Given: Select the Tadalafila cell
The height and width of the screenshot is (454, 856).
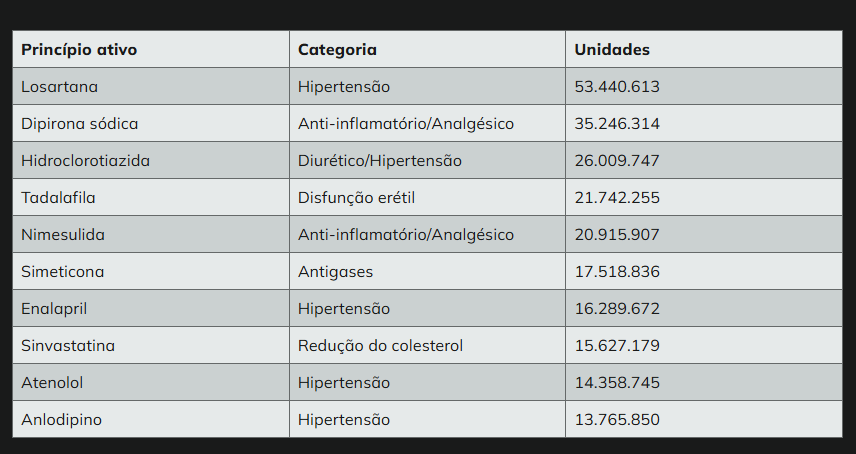Looking at the screenshot, I should tap(151, 197).
